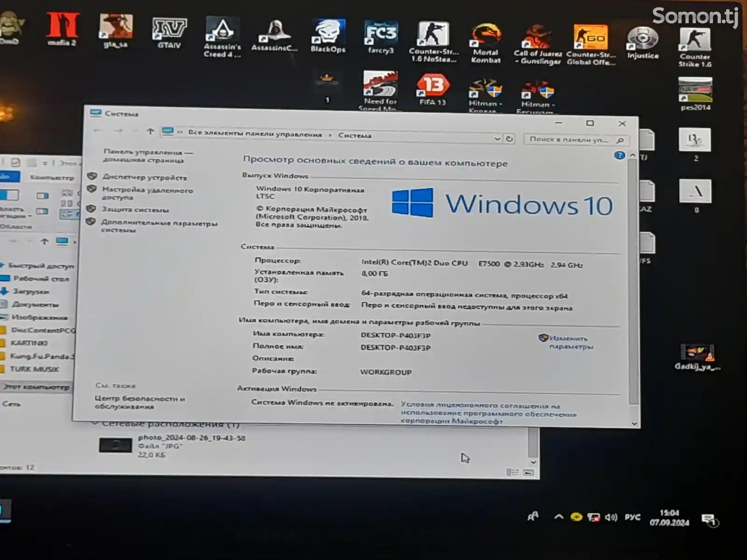Open Центр безопасности и обслуживания link
The height and width of the screenshot is (560, 747).
(140, 402)
